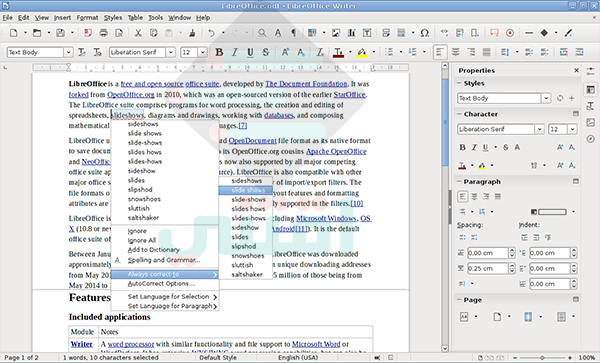Open sidebar Gallery deck icon

(590, 122)
